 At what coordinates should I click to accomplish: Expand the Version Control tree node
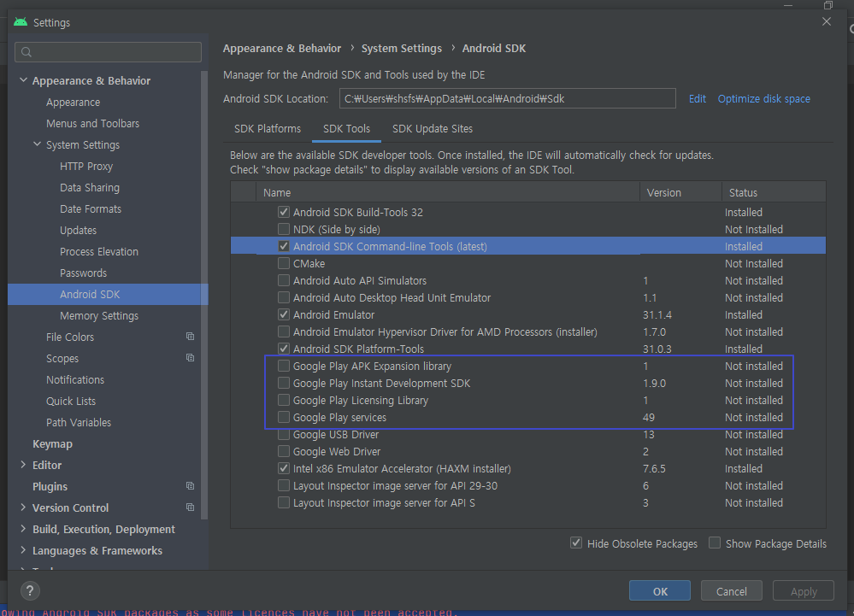23,507
